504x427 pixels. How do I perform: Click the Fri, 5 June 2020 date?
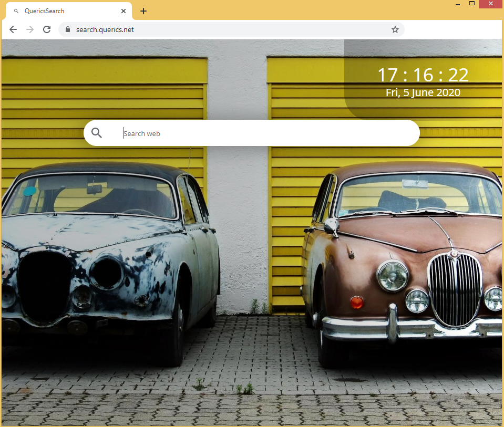(x=423, y=93)
